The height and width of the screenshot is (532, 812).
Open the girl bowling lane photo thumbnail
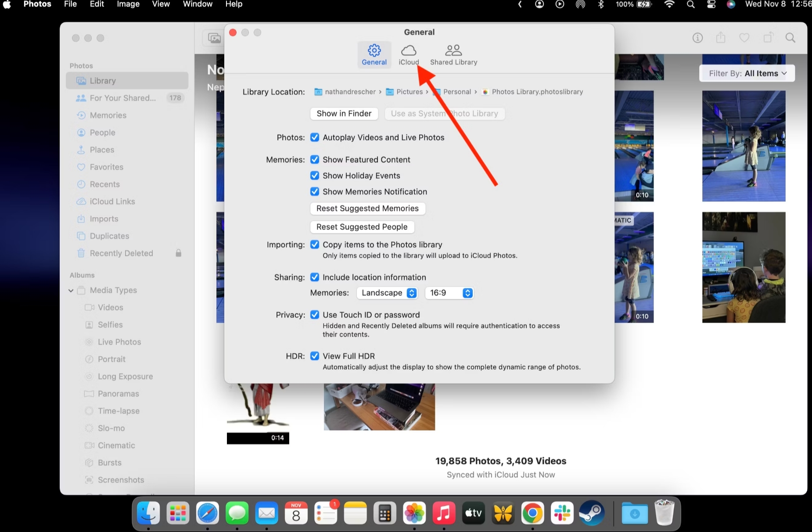[744, 146]
